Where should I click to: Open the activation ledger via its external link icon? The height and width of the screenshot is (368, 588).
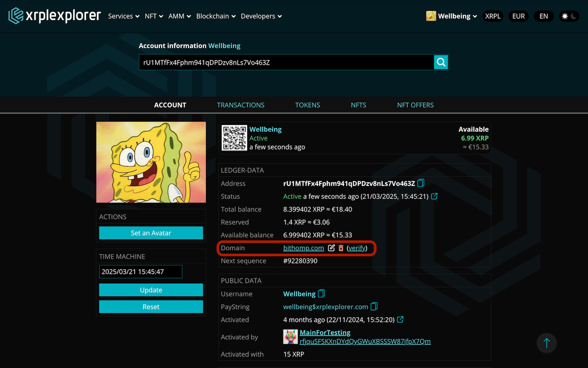[400, 320]
